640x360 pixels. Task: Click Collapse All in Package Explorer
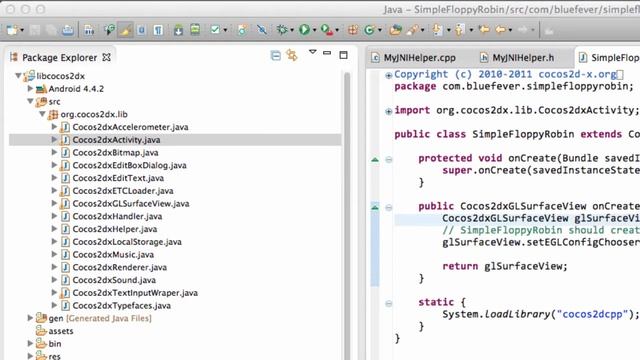pos(276,55)
